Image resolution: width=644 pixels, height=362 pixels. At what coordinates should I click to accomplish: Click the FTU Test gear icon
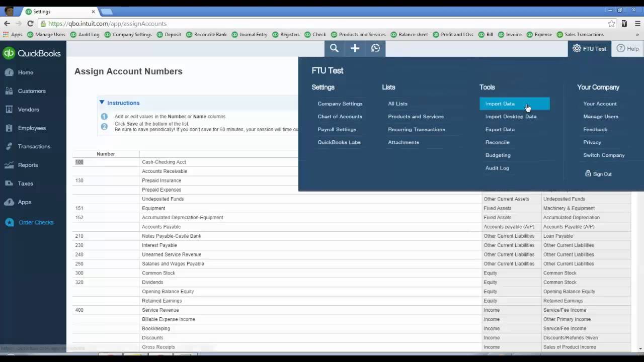[x=577, y=48]
